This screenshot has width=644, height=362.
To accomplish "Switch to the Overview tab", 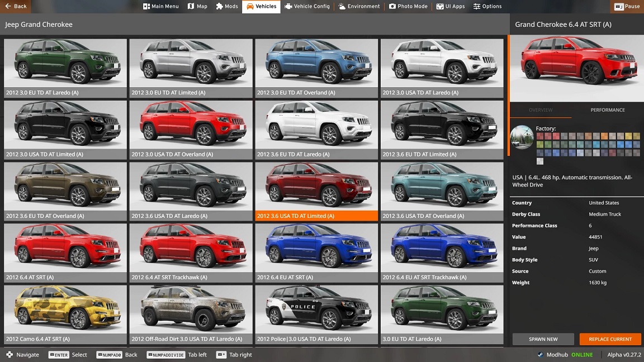I will [x=541, y=110].
